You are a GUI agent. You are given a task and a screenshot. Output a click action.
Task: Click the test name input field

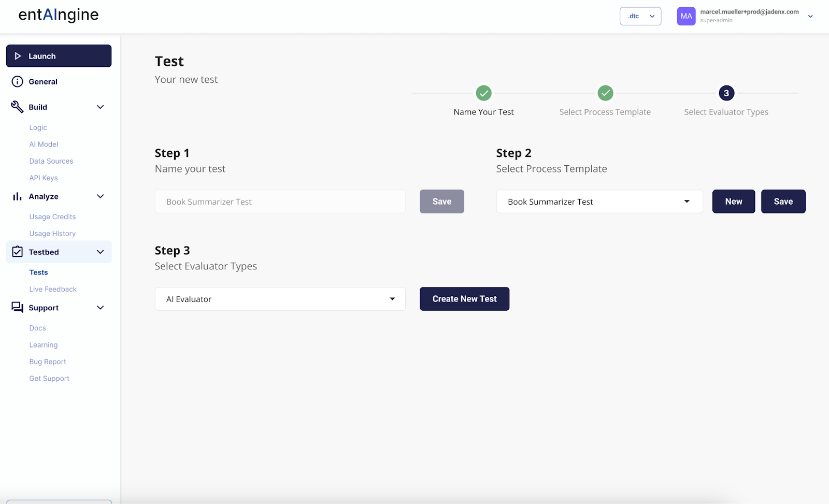pos(280,201)
